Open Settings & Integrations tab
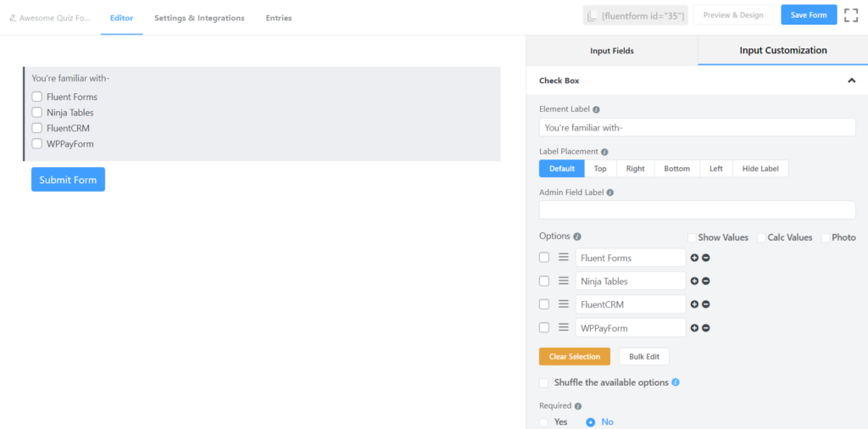The height and width of the screenshot is (429, 868). pyautogui.click(x=199, y=18)
